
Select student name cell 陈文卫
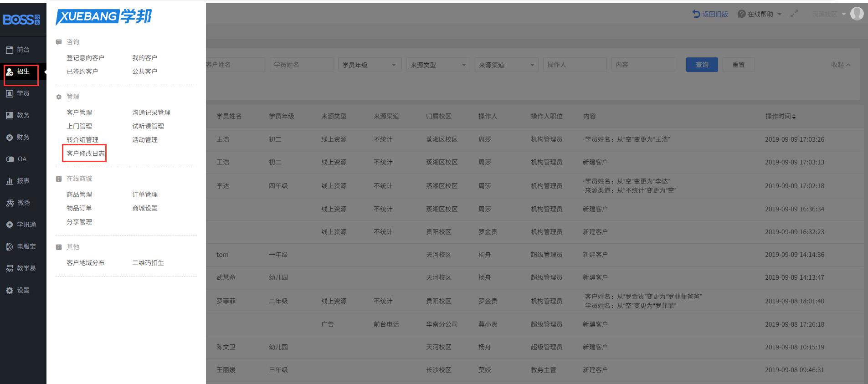click(226, 347)
